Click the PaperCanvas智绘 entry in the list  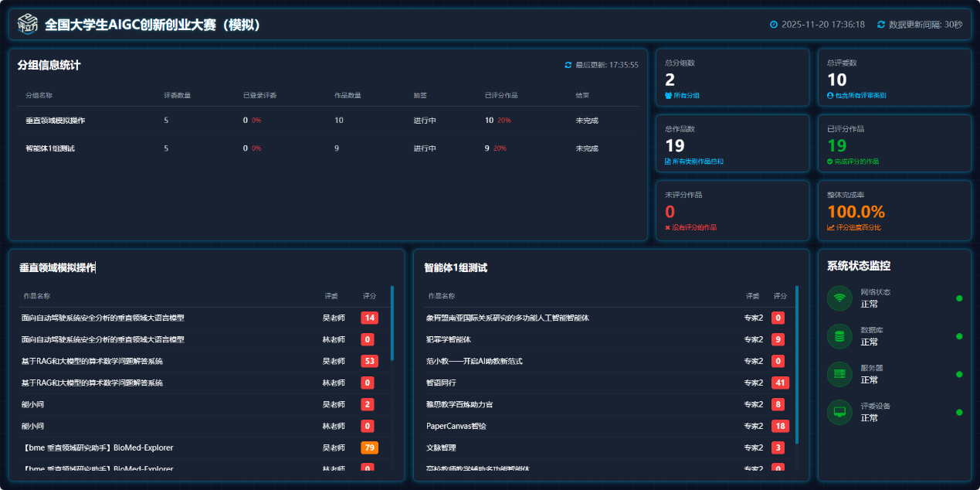[456, 426]
